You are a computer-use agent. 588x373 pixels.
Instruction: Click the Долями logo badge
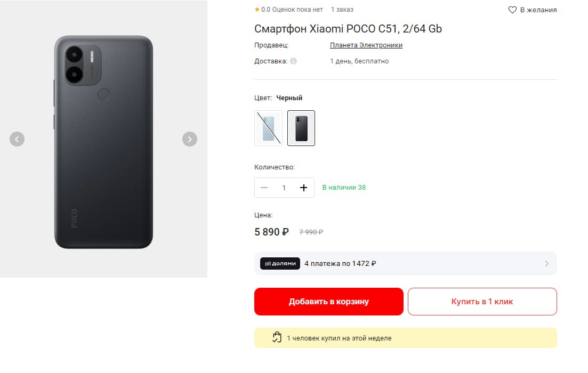(x=280, y=263)
